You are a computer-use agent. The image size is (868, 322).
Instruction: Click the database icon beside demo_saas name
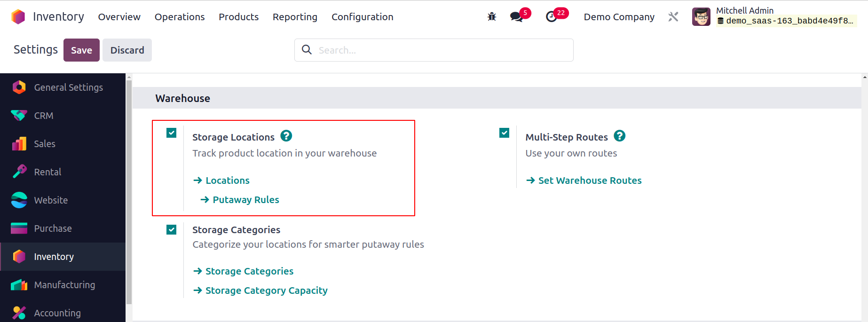click(x=720, y=21)
